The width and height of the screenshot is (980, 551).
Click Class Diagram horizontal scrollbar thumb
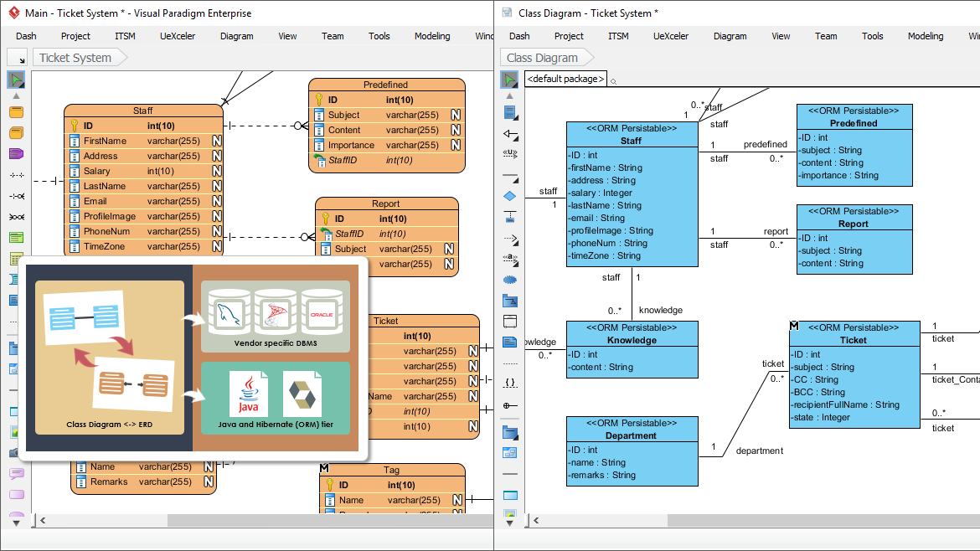tap(823, 520)
